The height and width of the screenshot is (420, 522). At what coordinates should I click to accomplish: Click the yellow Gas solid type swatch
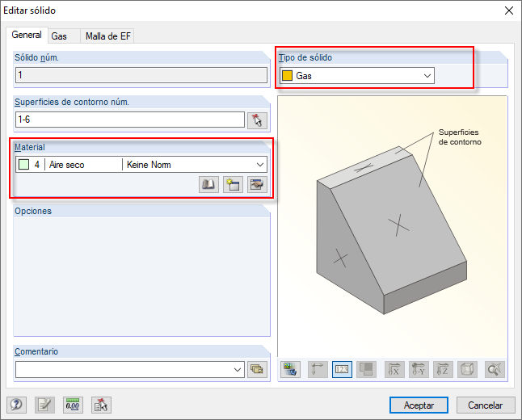pos(287,76)
